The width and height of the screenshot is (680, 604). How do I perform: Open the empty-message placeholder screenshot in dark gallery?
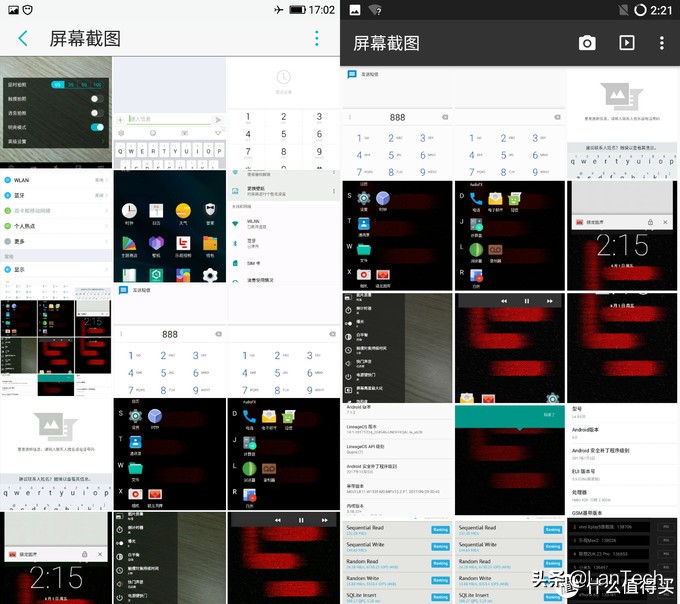622,124
